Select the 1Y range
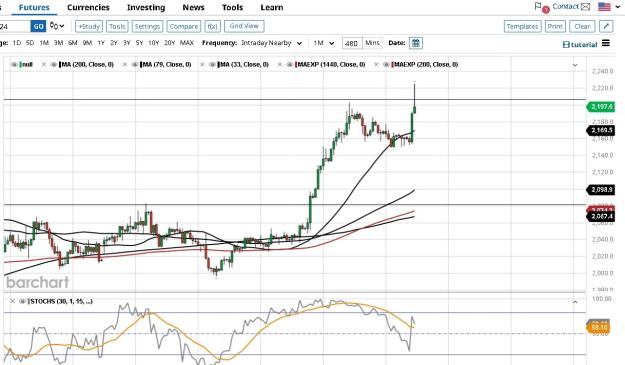This screenshot has width=625, height=365. tap(101, 43)
